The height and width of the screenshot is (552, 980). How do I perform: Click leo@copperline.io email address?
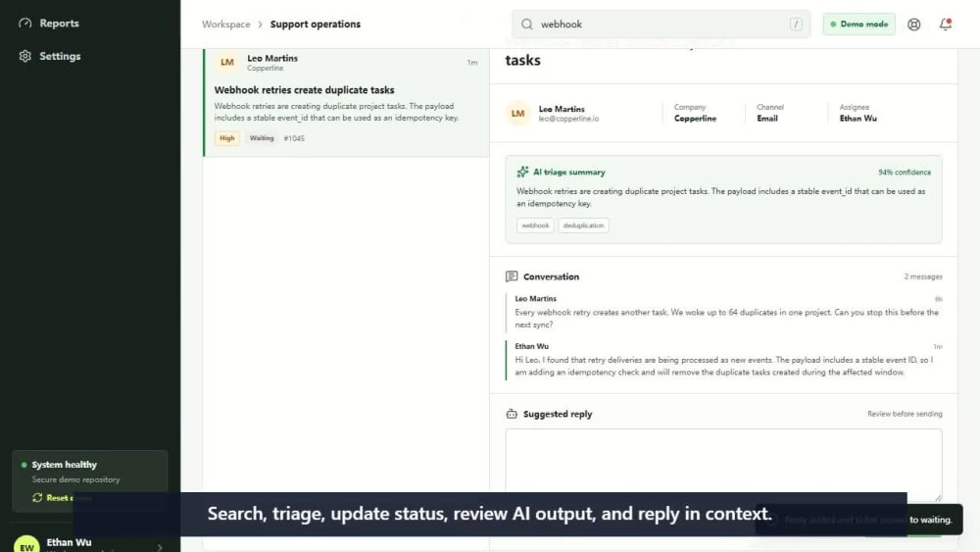point(568,119)
